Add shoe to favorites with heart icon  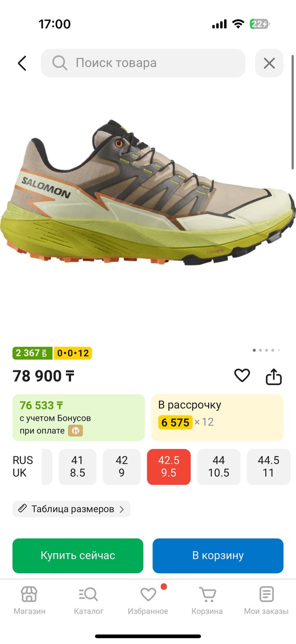tap(242, 375)
